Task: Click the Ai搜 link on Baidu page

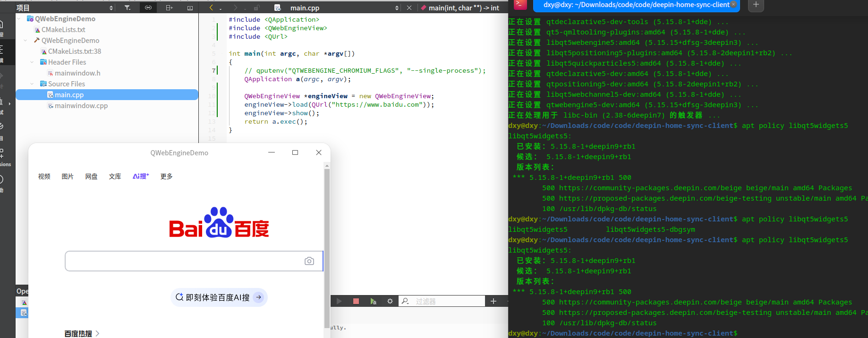Action: coord(141,176)
